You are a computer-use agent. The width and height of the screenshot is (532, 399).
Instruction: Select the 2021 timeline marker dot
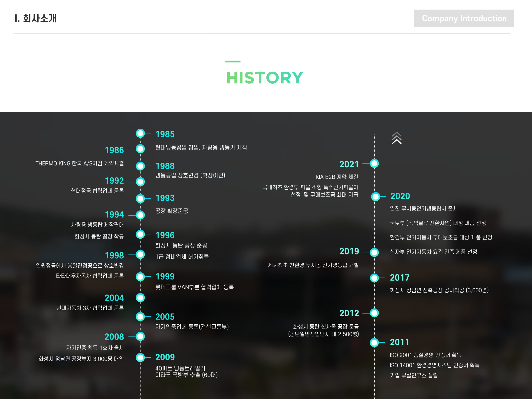point(374,164)
